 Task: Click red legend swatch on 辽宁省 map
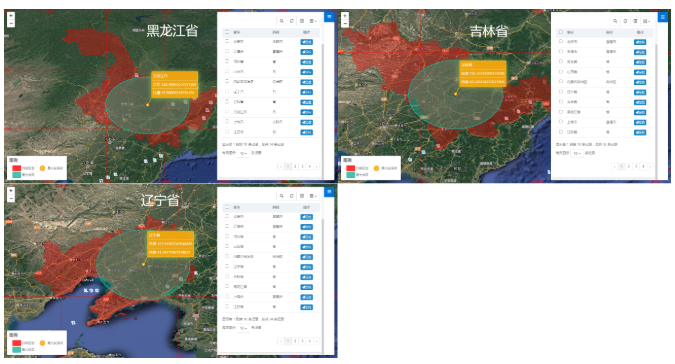(x=16, y=343)
